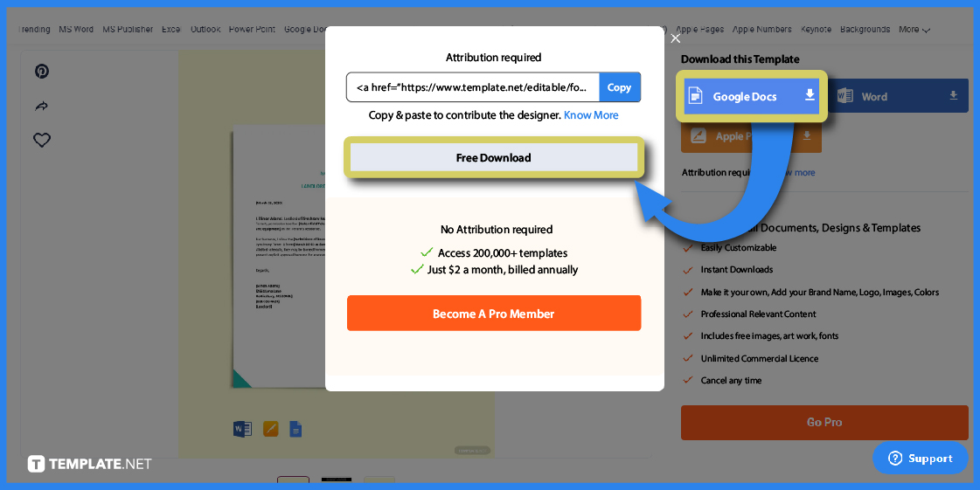Screen dimensions: 980x490
Task: Open the Trending nav item
Action: click(x=34, y=30)
